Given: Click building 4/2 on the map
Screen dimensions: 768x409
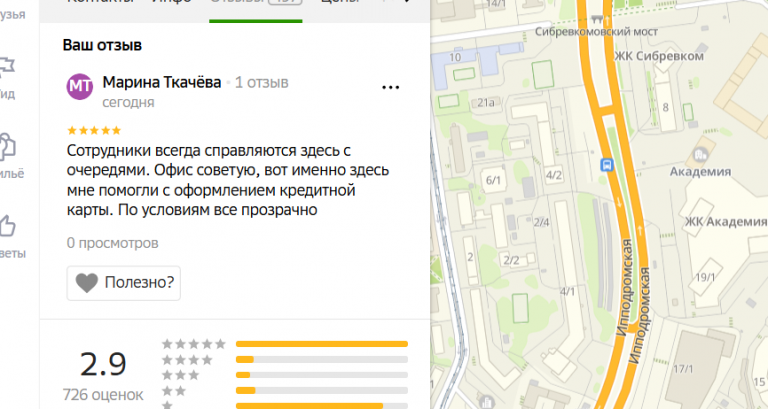Looking at the screenshot, I should pos(554,175).
